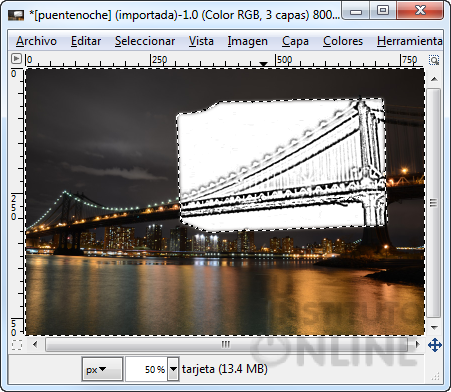Click the navigate image display cross-arrows icon
Screen dimensions: 451x392
pos(435,345)
